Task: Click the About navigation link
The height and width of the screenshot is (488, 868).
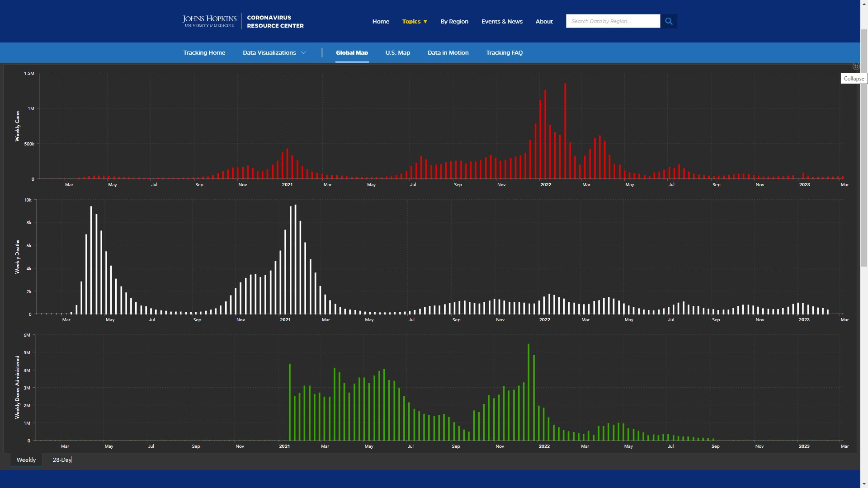Action: pyautogui.click(x=544, y=21)
